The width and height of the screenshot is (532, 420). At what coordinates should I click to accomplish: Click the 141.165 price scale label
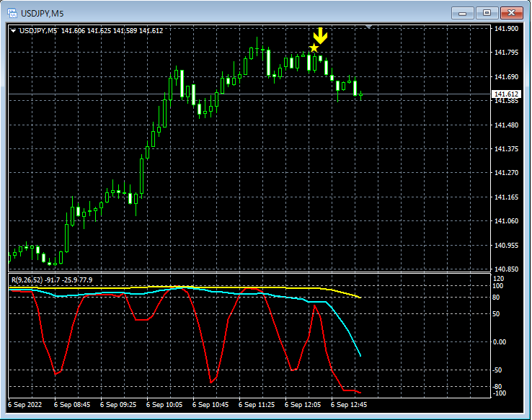coord(506,197)
